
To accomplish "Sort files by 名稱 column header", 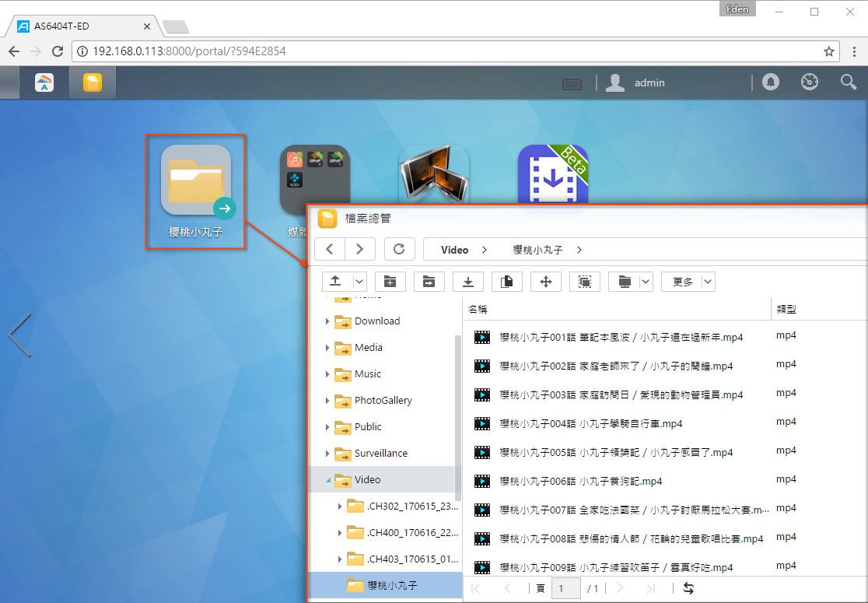I will [617, 309].
